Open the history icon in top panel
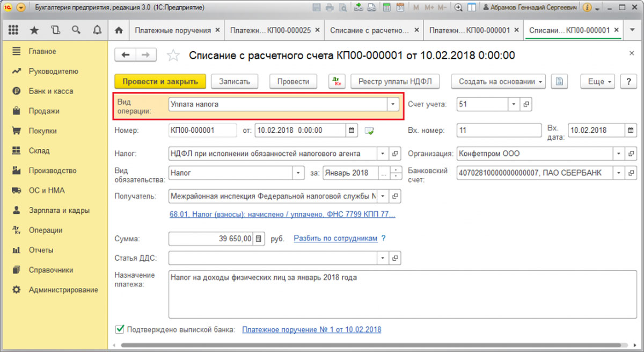 click(55, 30)
